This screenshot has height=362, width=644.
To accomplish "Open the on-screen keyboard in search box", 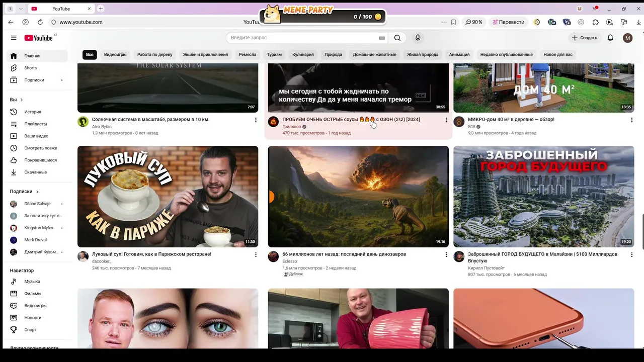I will pos(382,38).
